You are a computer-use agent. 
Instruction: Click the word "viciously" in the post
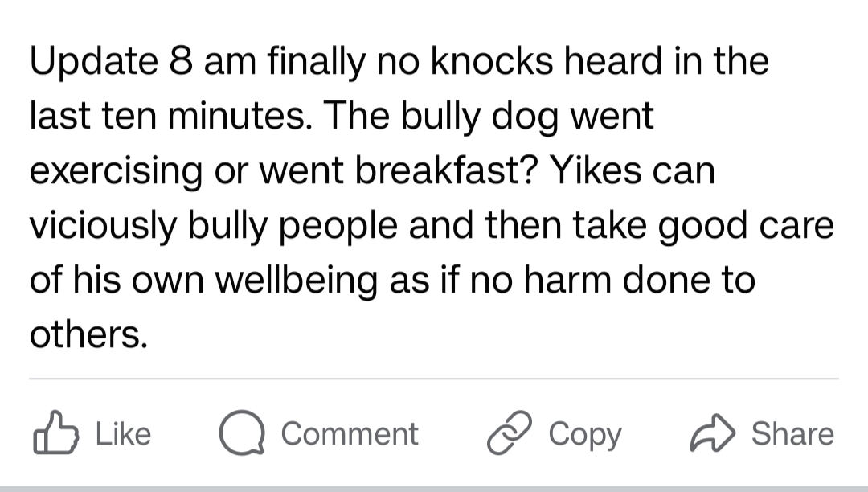(x=102, y=227)
